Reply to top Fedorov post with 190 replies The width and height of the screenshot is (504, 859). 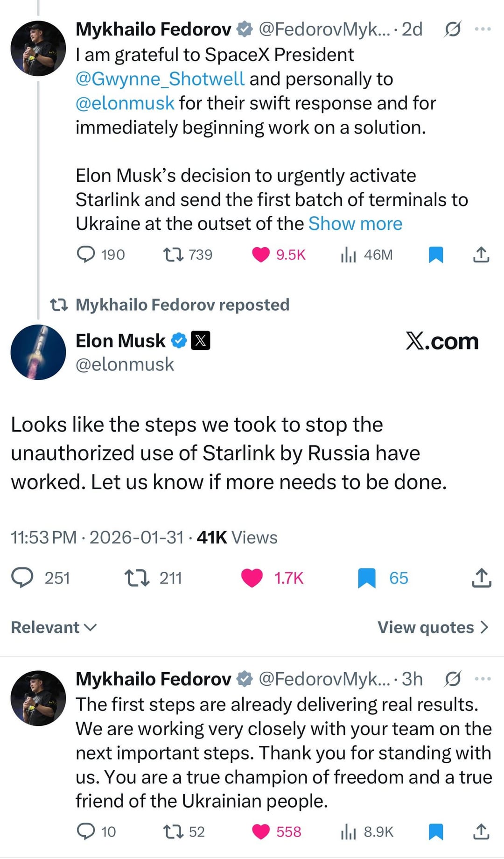tap(86, 255)
